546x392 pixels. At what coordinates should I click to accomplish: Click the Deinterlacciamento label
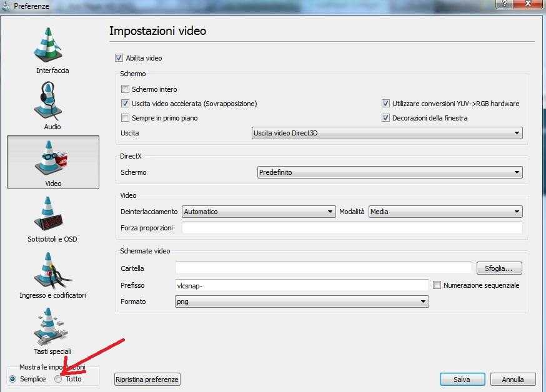(x=149, y=212)
